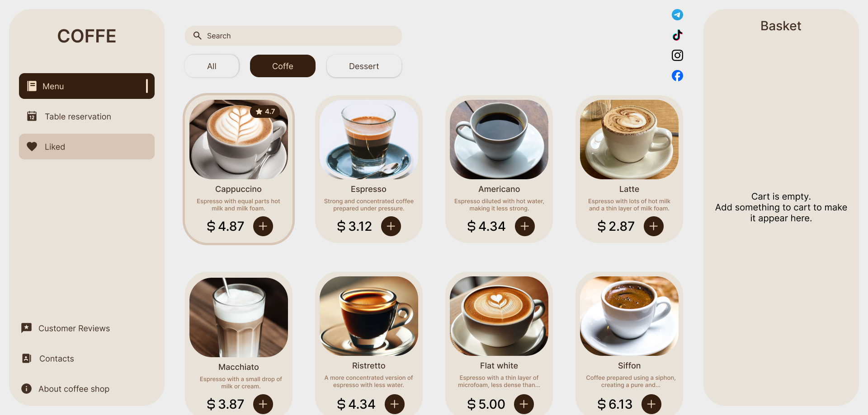Select the Dessert category filter
Screen dimensions: 868x415
(364, 66)
